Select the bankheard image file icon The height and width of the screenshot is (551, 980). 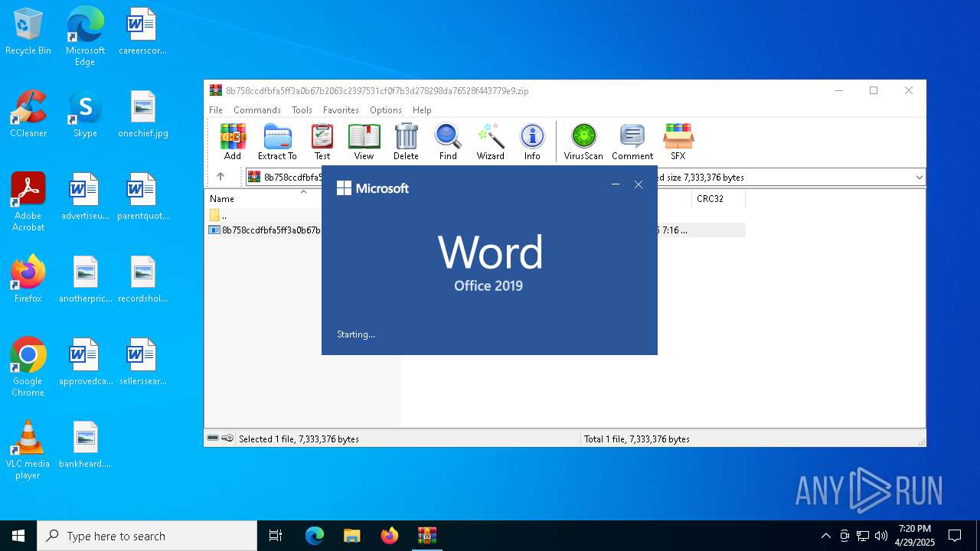click(x=85, y=445)
